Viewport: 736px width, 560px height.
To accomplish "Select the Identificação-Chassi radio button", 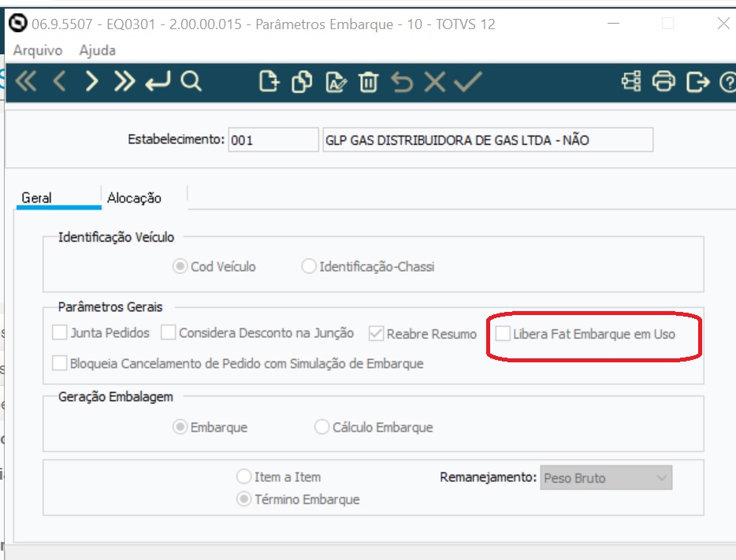I will tap(309, 267).
